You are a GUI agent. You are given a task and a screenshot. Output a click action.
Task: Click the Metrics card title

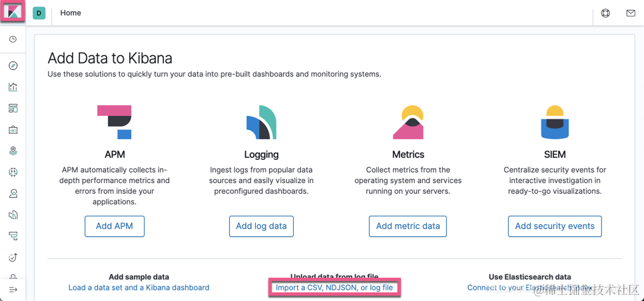(x=408, y=154)
